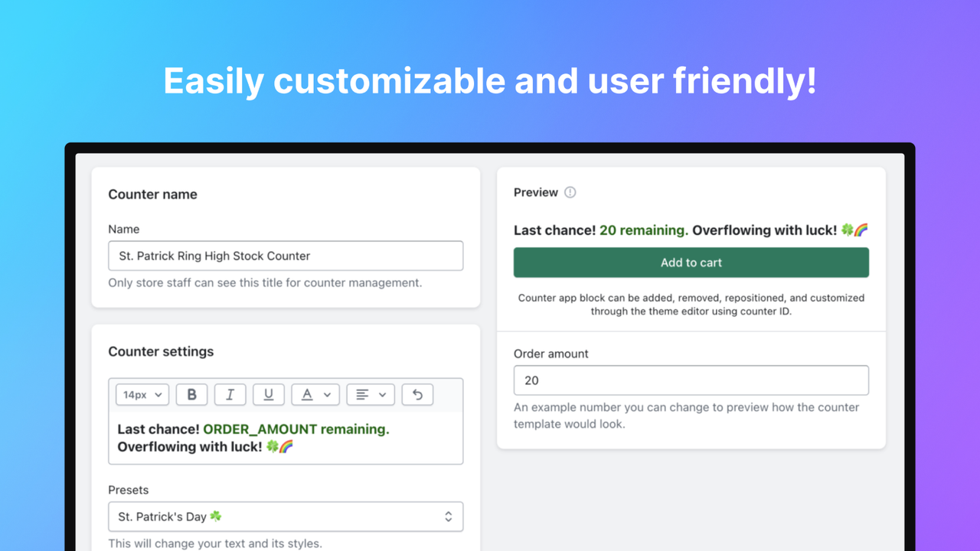Click the green ORDER_AMOUNT remaining text
The height and width of the screenshot is (551, 980).
tap(296, 429)
